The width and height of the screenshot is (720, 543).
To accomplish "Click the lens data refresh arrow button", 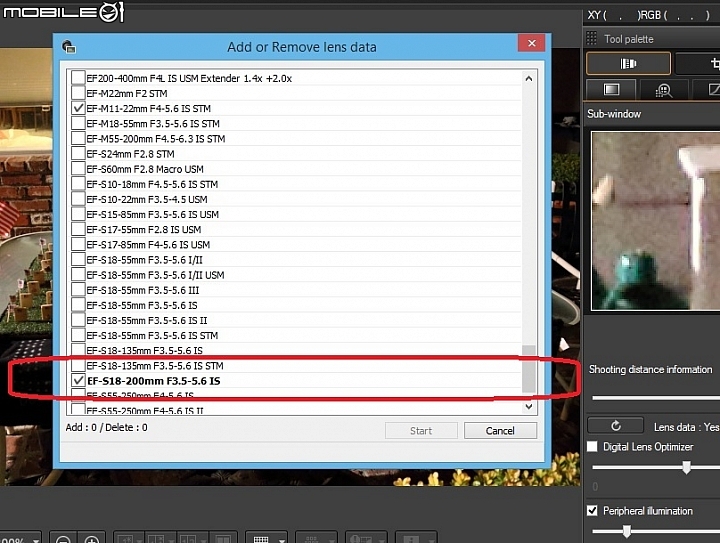I will (615, 426).
